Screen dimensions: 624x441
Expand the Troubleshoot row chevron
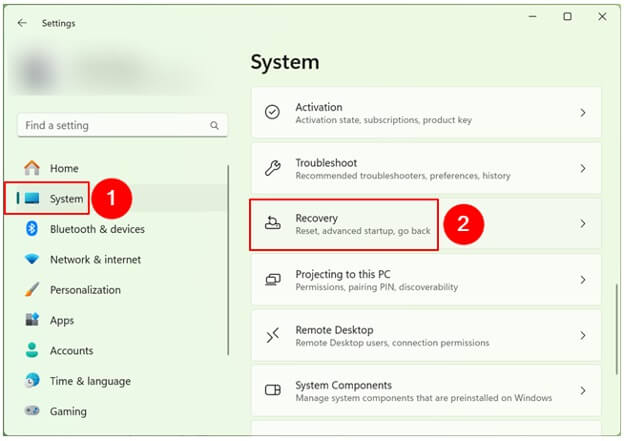(583, 168)
